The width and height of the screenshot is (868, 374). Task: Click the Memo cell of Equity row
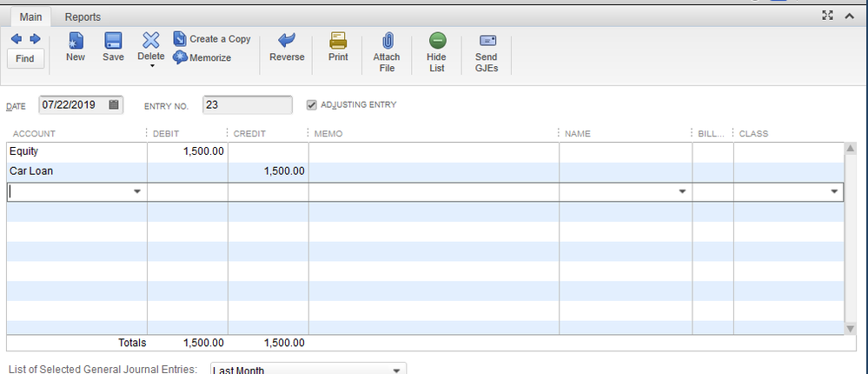(434, 152)
